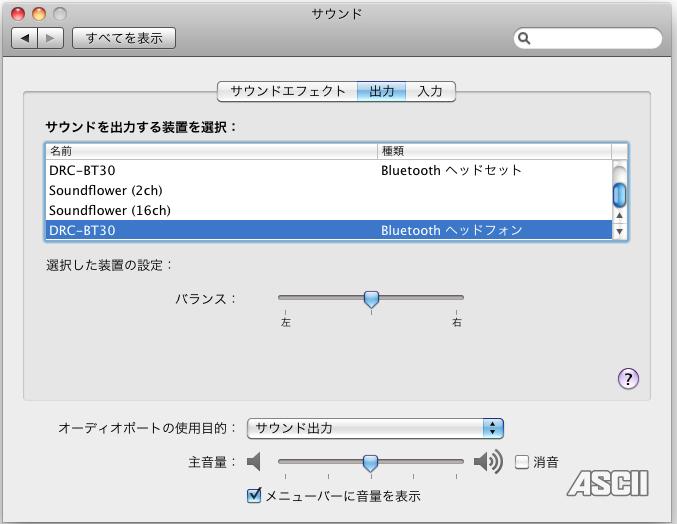The width and height of the screenshot is (677, 524).
Task: Sort devices by the 名前 column header
Action: pyautogui.click(x=212, y=151)
